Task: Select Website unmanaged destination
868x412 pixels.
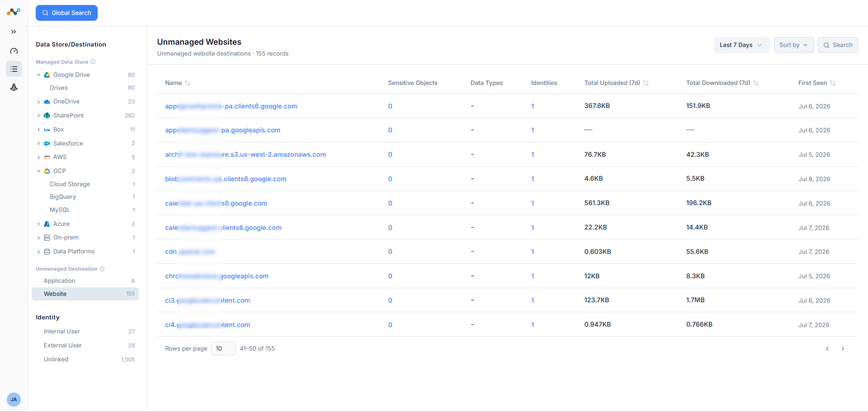Action: point(85,294)
